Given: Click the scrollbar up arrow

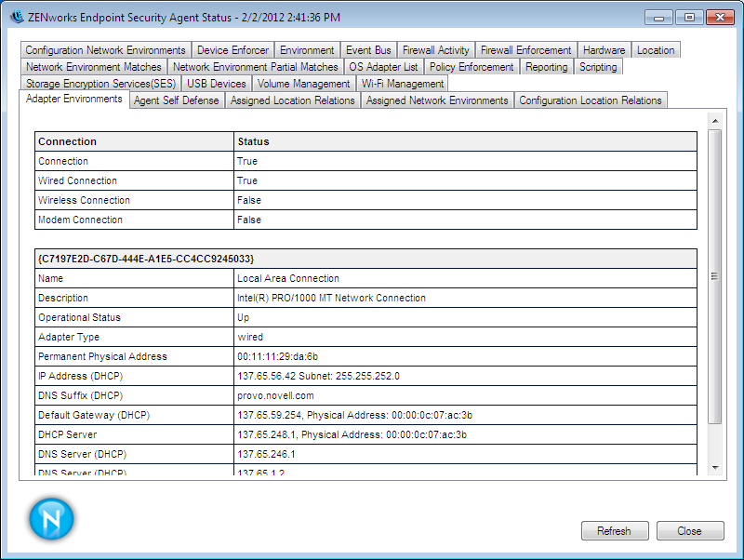Looking at the screenshot, I should click(715, 121).
